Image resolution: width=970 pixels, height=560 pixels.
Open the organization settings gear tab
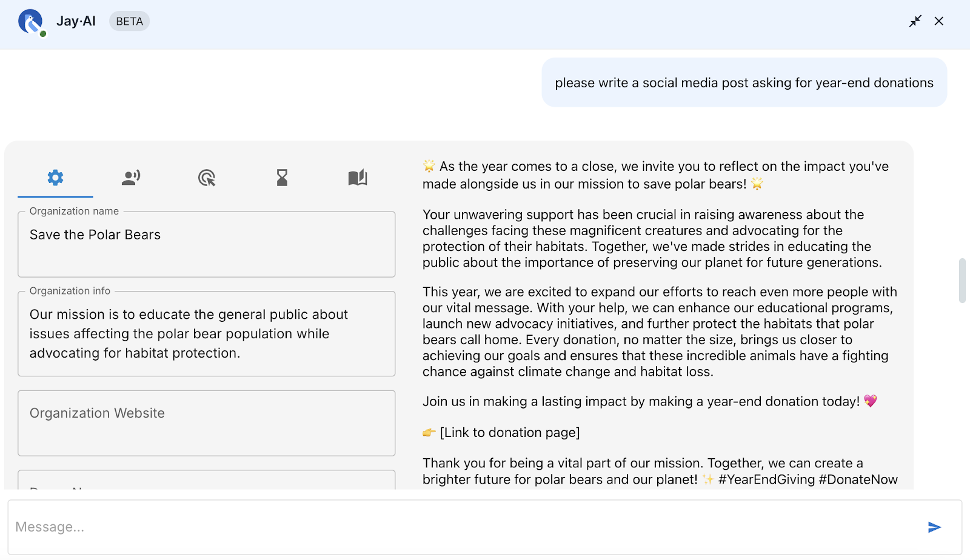click(55, 178)
